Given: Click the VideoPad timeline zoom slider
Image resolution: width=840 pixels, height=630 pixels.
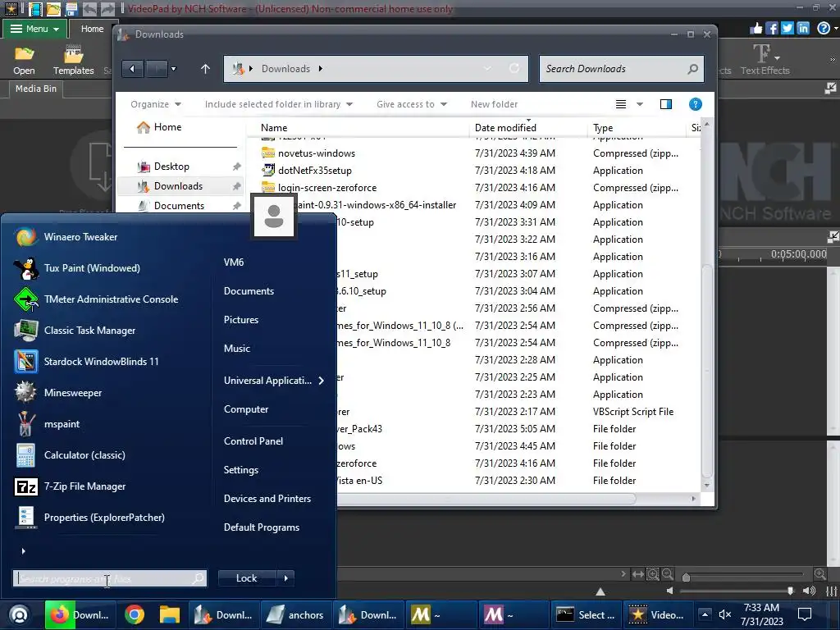Looking at the screenshot, I should 687,577.
